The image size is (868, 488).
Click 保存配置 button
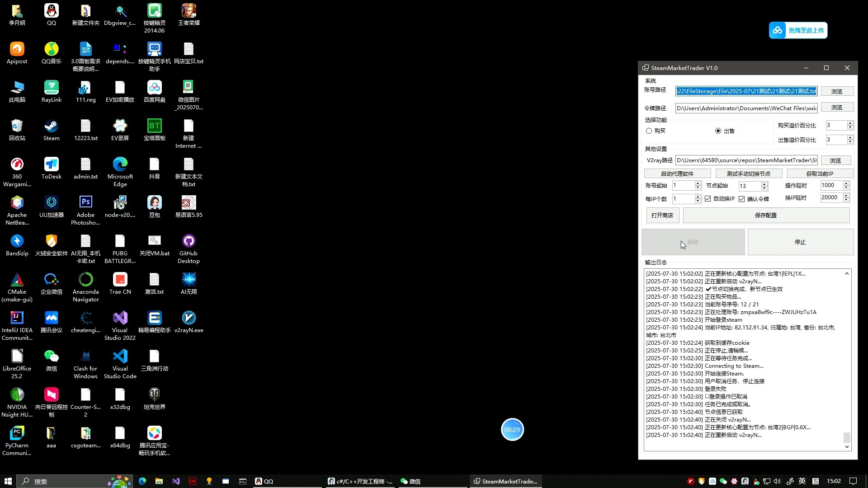click(x=766, y=216)
